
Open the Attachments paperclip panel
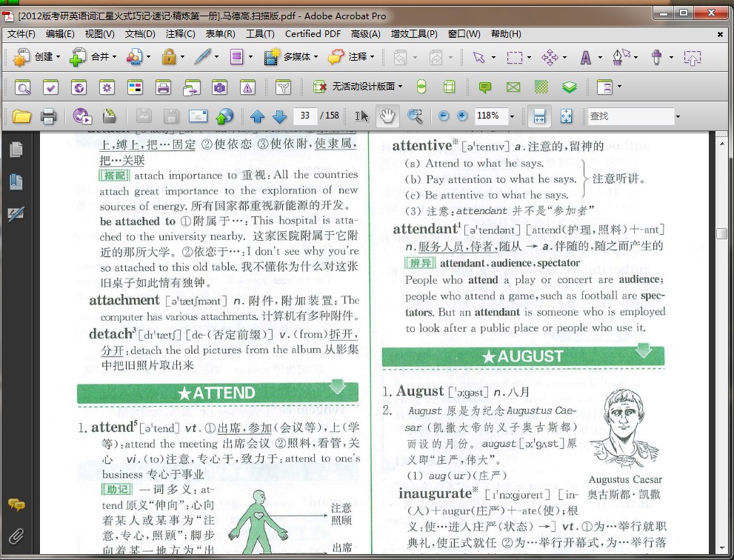tap(16, 536)
